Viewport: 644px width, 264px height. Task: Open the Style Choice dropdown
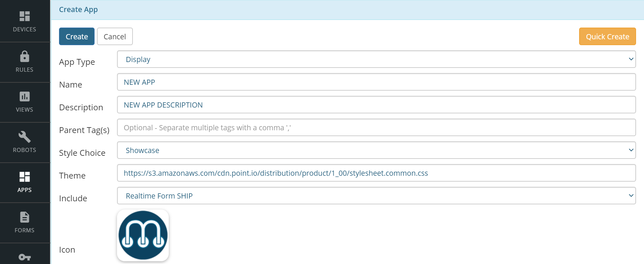click(x=376, y=150)
